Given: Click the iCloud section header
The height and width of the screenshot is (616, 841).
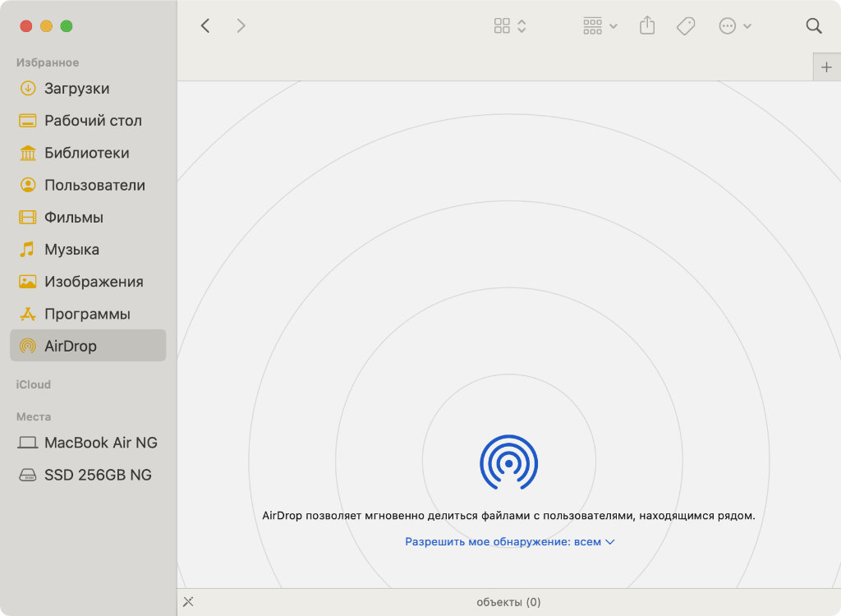Looking at the screenshot, I should 33,384.
